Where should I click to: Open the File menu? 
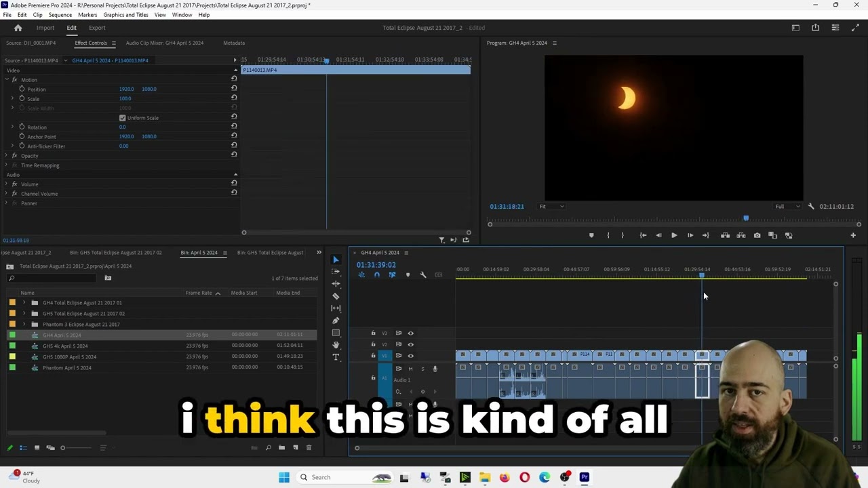coord(7,14)
